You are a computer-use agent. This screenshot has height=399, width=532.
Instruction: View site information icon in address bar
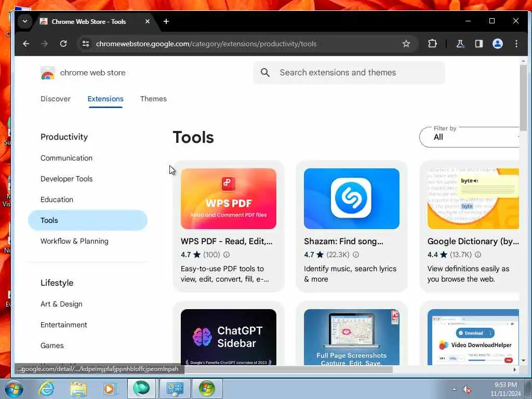click(x=86, y=44)
